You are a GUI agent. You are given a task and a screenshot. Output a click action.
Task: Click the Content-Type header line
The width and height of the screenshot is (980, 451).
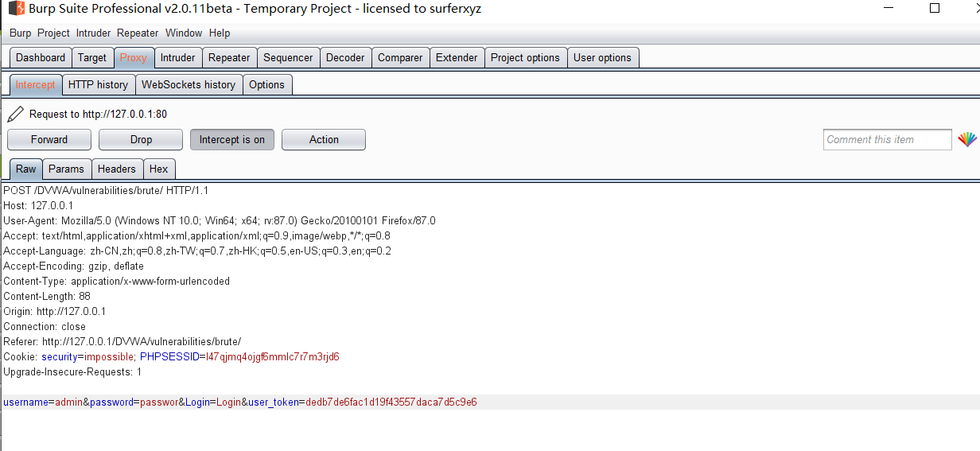(x=117, y=281)
